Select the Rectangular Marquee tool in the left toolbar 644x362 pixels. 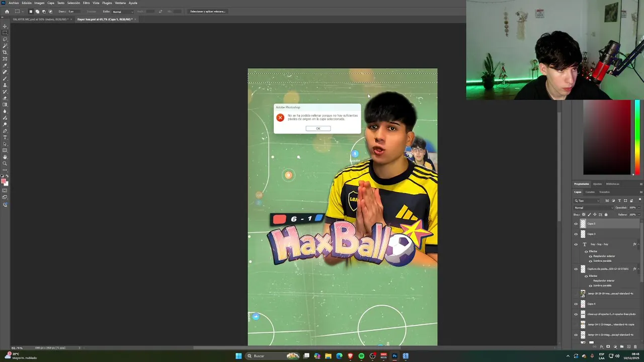5,33
